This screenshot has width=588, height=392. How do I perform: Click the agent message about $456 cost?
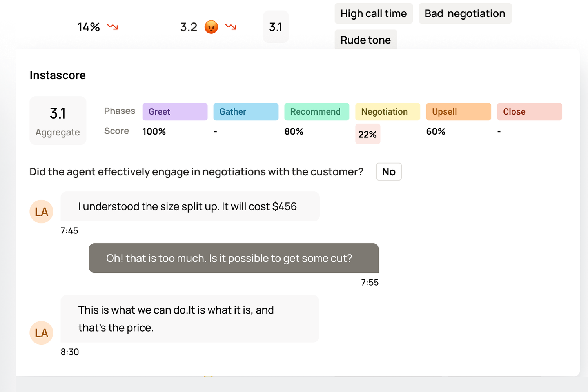(x=190, y=206)
